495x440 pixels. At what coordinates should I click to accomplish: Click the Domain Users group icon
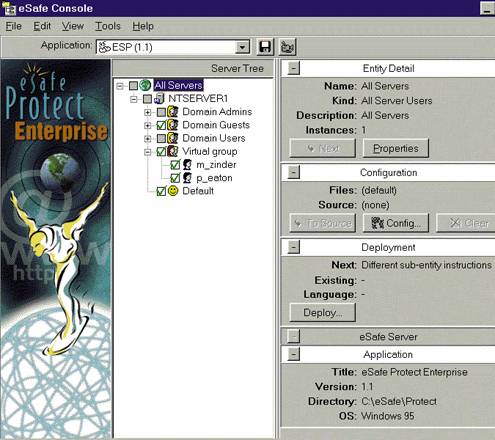point(173,138)
